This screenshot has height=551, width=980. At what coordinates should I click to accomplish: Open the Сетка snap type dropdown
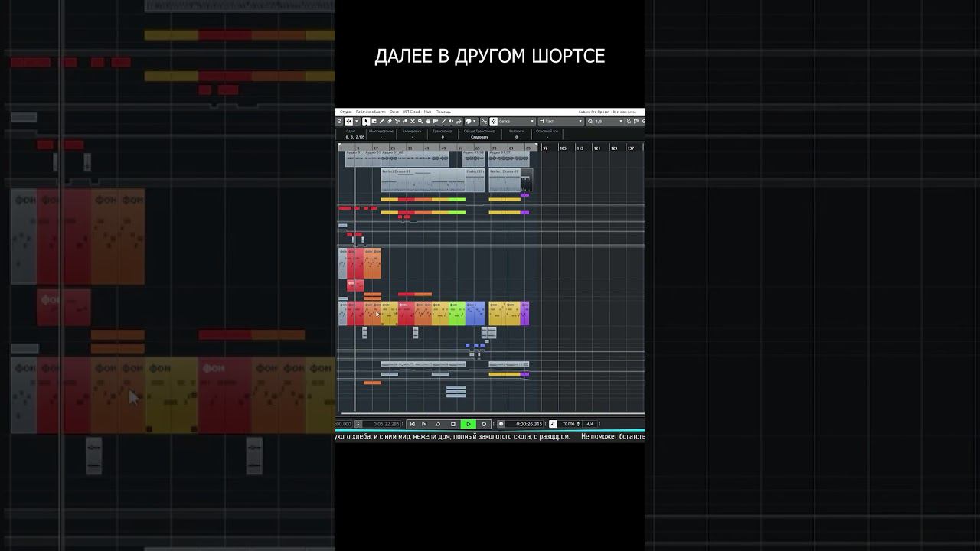tap(517, 121)
